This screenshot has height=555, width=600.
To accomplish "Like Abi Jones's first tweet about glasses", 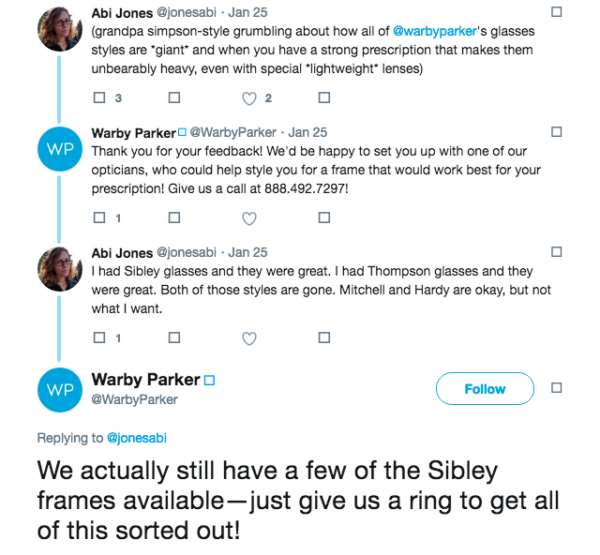I will (249, 98).
